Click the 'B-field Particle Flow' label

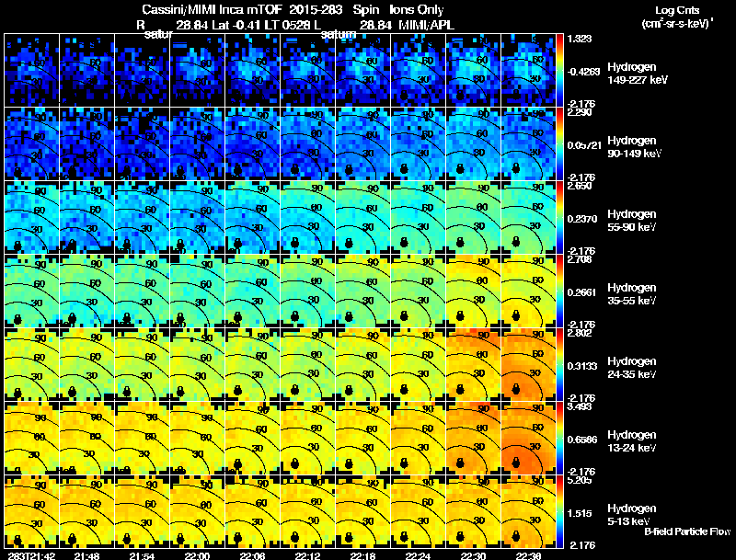tap(687, 531)
